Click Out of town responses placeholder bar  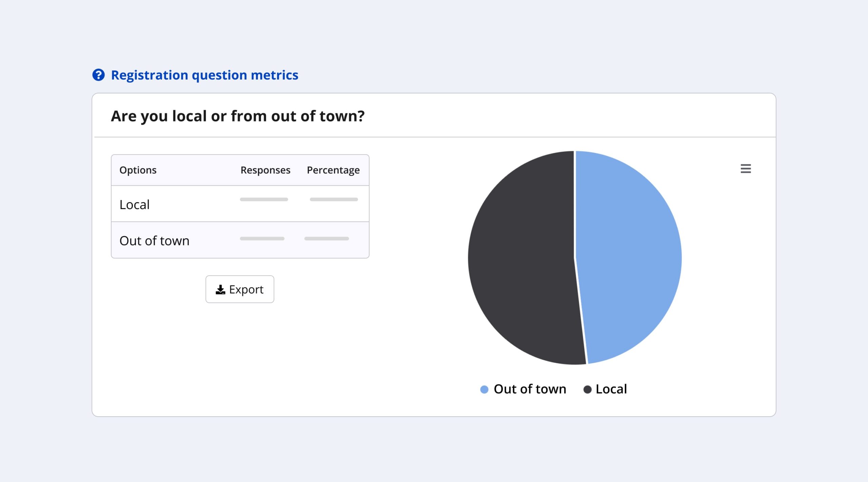pyautogui.click(x=262, y=239)
